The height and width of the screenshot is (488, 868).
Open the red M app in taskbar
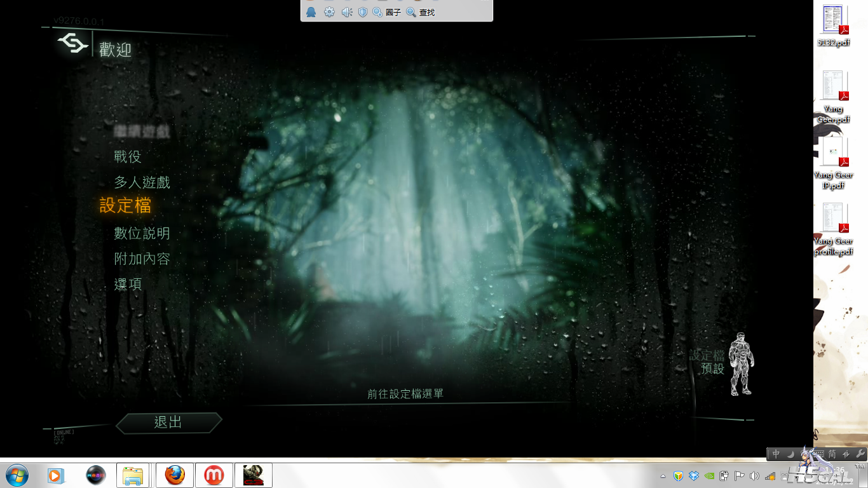tap(214, 475)
